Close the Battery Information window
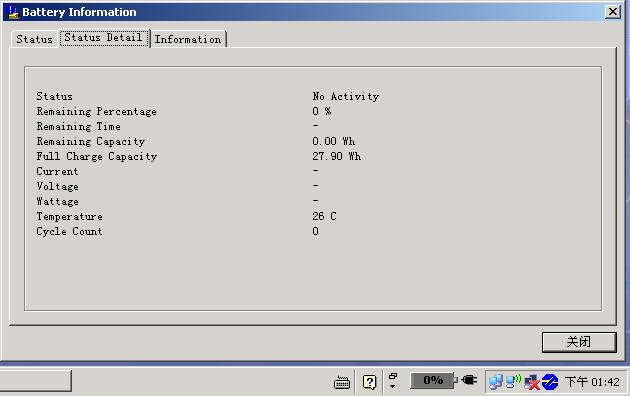Viewport: 630px width, 396px height. [613, 12]
